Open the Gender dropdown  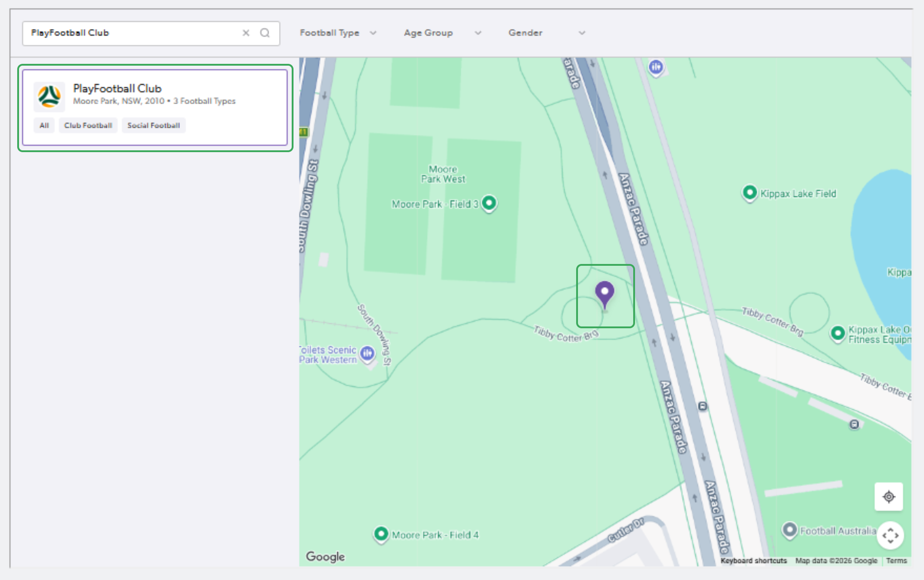coord(547,33)
